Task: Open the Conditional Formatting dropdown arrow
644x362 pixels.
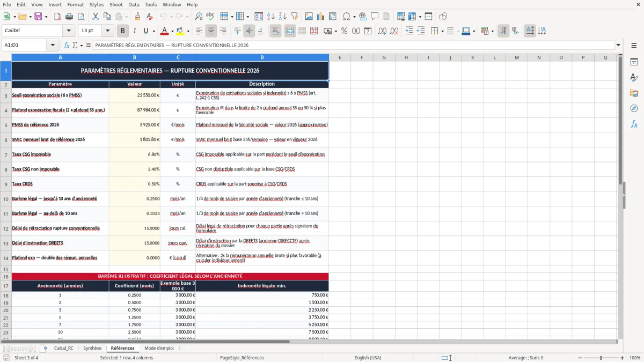Action: [492, 31]
